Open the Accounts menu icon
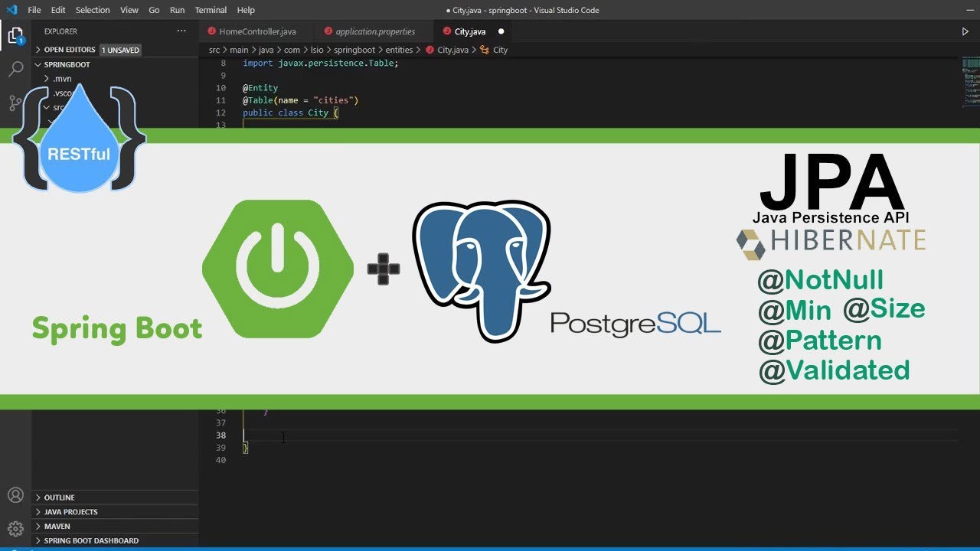The width and height of the screenshot is (980, 551). pyautogui.click(x=15, y=495)
